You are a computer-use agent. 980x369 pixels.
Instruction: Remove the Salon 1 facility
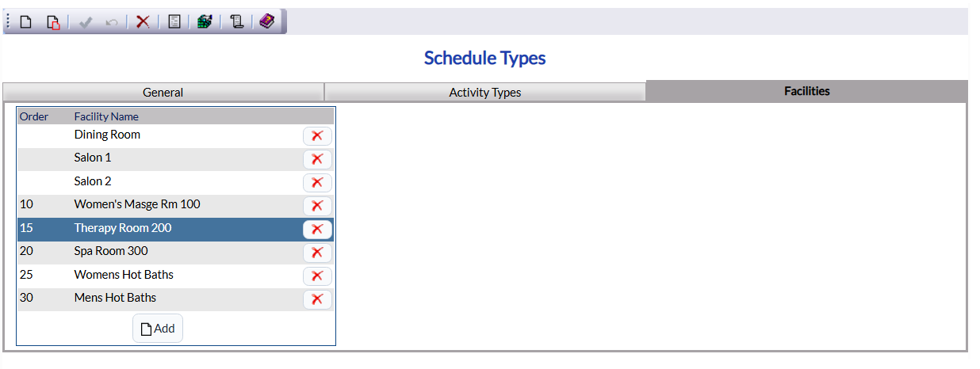tap(317, 159)
